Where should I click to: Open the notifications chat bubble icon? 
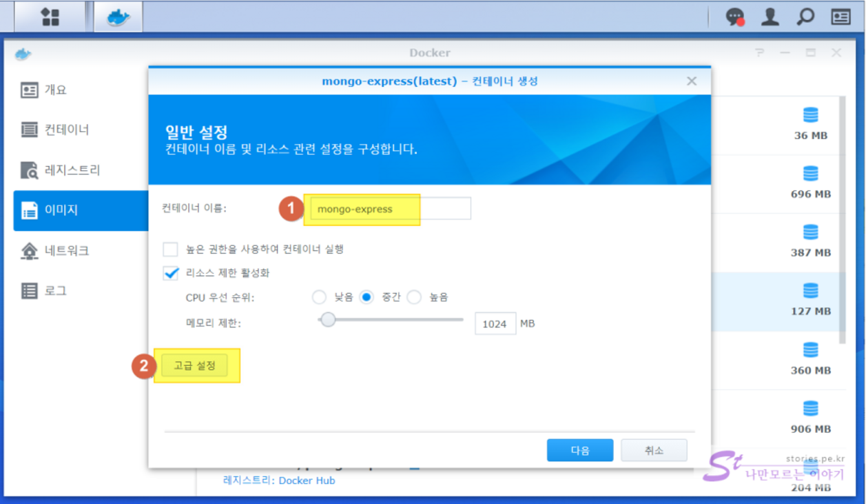pyautogui.click(x=735, y=17)
